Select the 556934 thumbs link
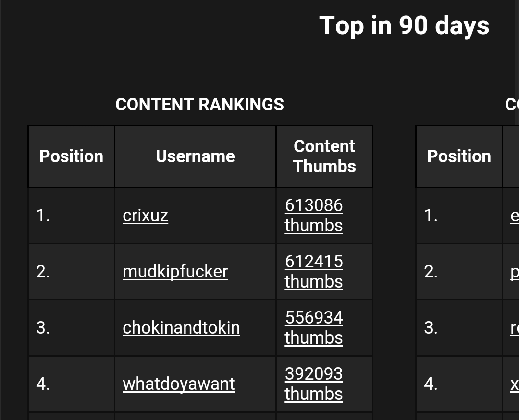 tap(313, 327)
